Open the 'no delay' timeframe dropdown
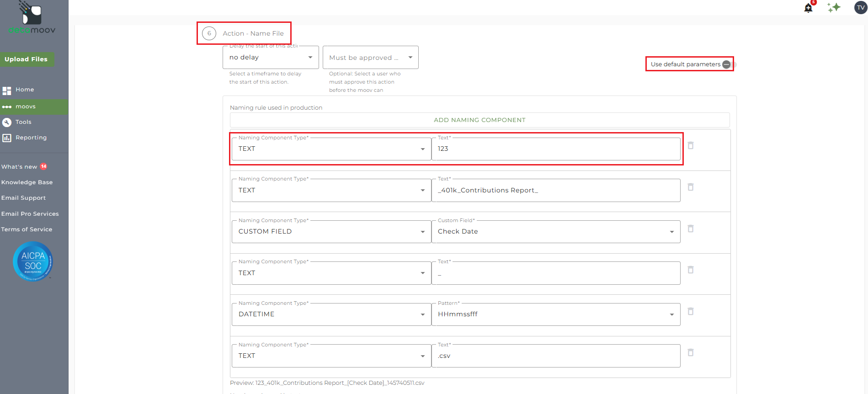The width and height of the screenshot is (868, 394). point(271,58)
